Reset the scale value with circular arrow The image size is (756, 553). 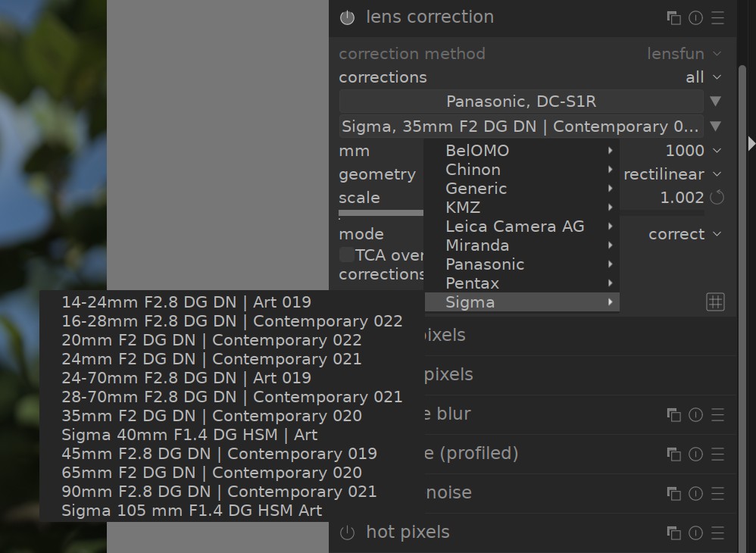pos(717,198)
